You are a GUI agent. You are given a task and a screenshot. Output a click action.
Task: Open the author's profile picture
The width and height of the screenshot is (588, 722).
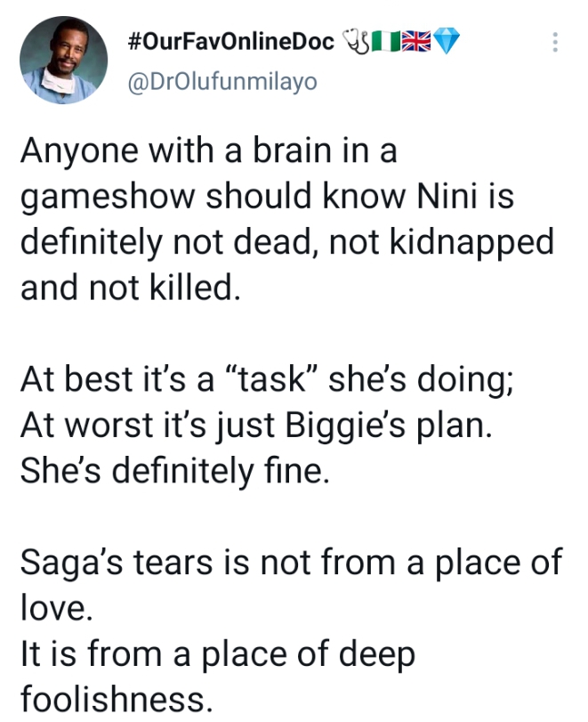coord(63,60)
